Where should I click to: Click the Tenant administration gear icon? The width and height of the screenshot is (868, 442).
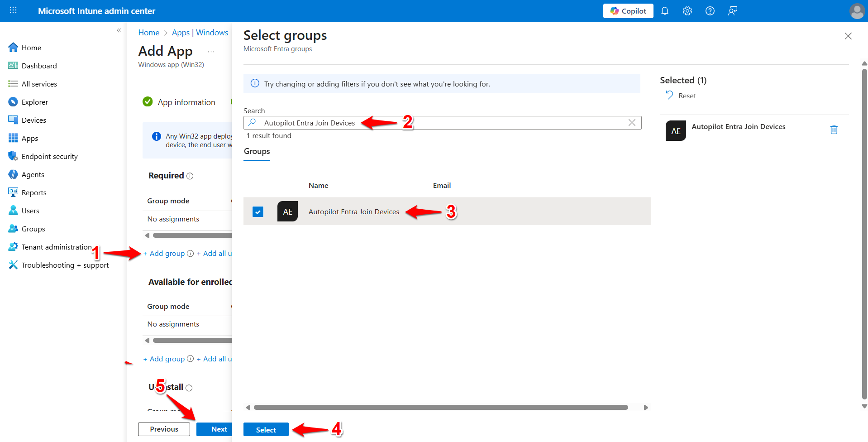click(x=13, y=247)
